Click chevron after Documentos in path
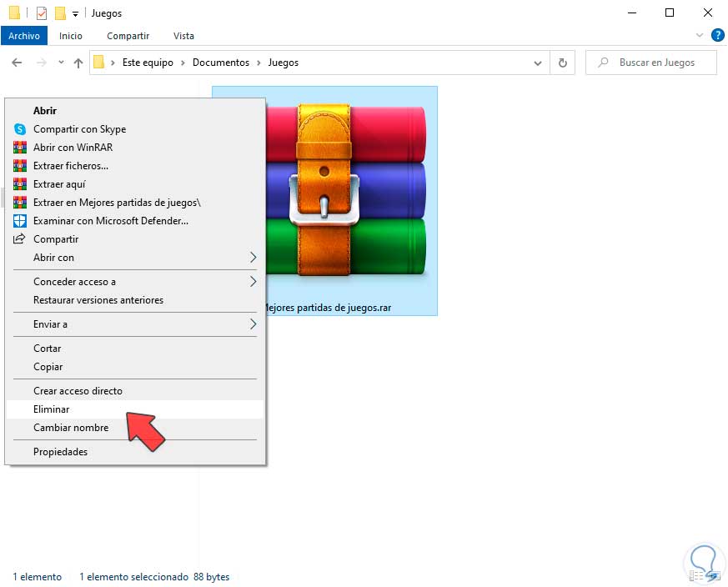The image size is (728, 587). (259, 63)
